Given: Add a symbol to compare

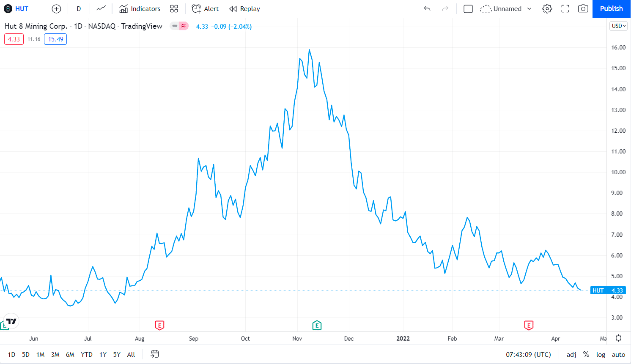Looking at the screenshot, I should pyautogui.click(x=56, y=8).
